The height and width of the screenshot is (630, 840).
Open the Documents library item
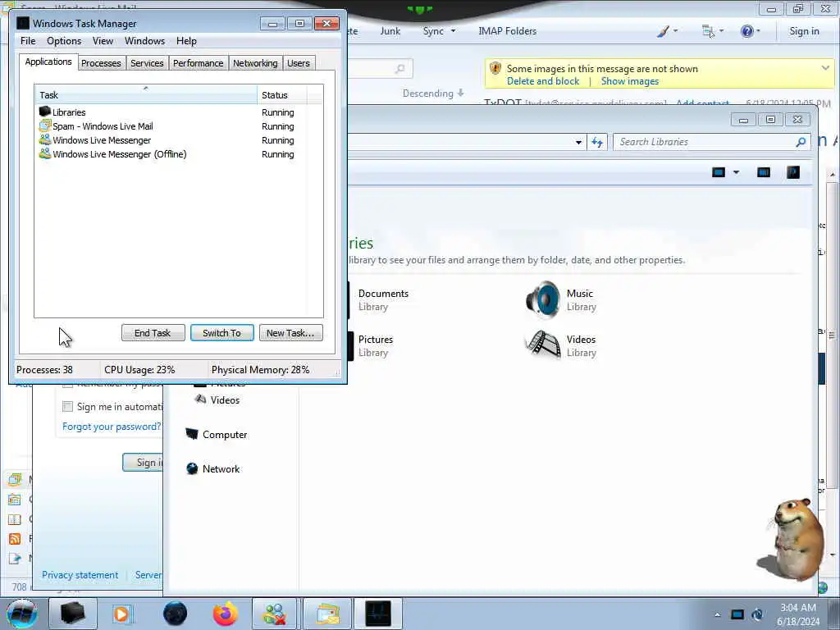(383, 299)
